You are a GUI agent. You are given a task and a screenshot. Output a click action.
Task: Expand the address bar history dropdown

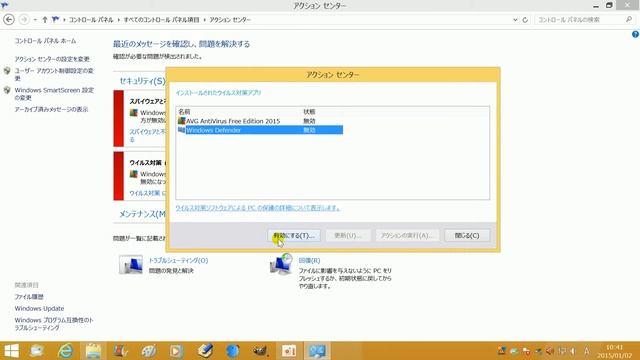515,20
